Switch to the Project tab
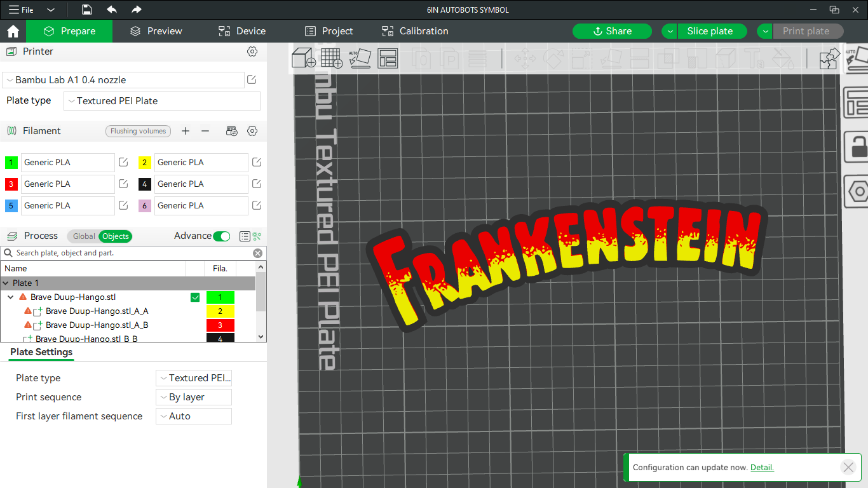 (329, 31)
